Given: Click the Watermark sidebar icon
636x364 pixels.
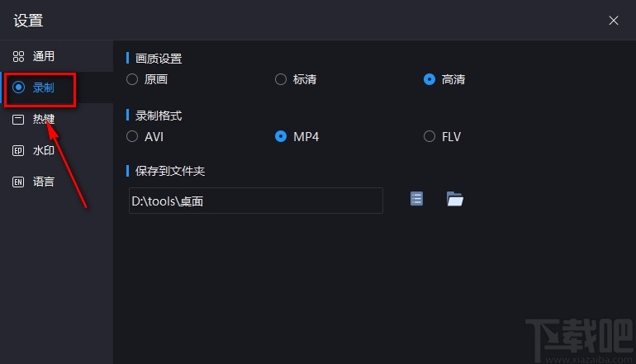Looking at the screenshot, I should 18,151.
